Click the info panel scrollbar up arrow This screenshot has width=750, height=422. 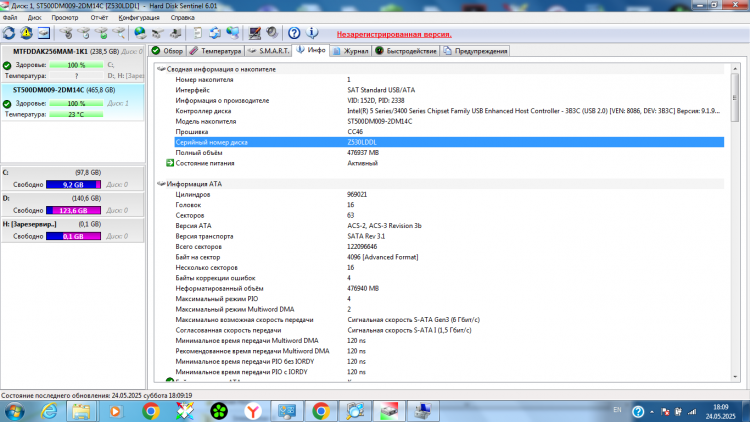click(735, 69)
